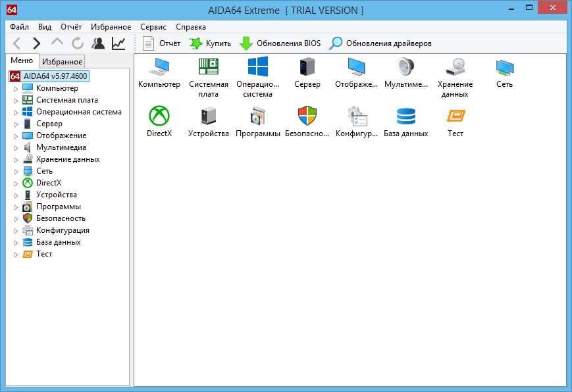Open the Вид menu
The width and height of the screenshot is (572, 392).
click(x=45, y=27)
